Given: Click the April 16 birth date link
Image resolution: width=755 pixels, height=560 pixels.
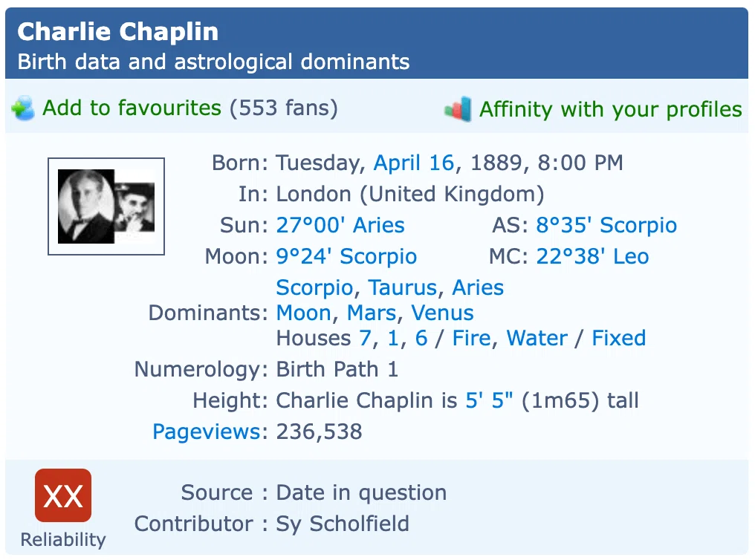Looking at the screenshot, I should click(x=414, y=163).
